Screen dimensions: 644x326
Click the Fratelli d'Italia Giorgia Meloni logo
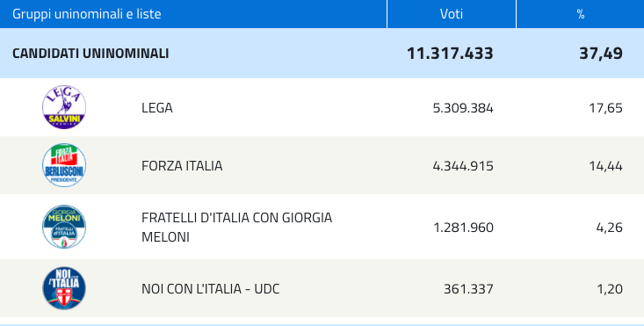point(64,227)
